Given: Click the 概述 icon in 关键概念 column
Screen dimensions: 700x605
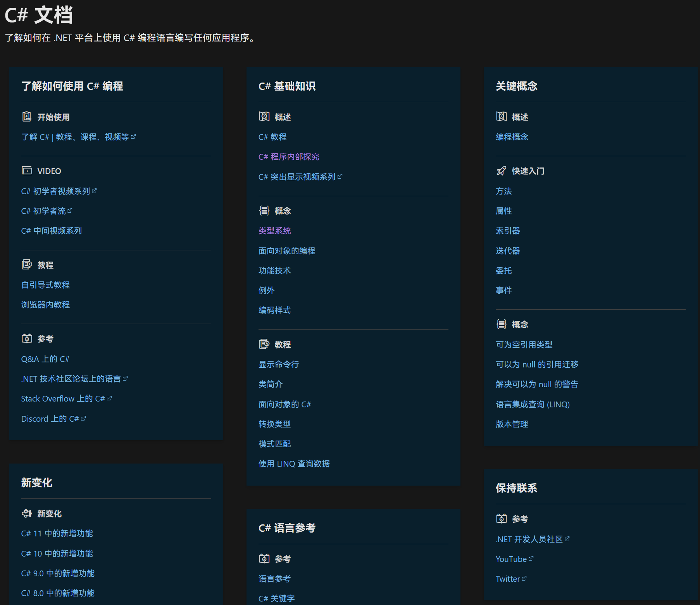Looking at the screenshot, I should 501,116.
